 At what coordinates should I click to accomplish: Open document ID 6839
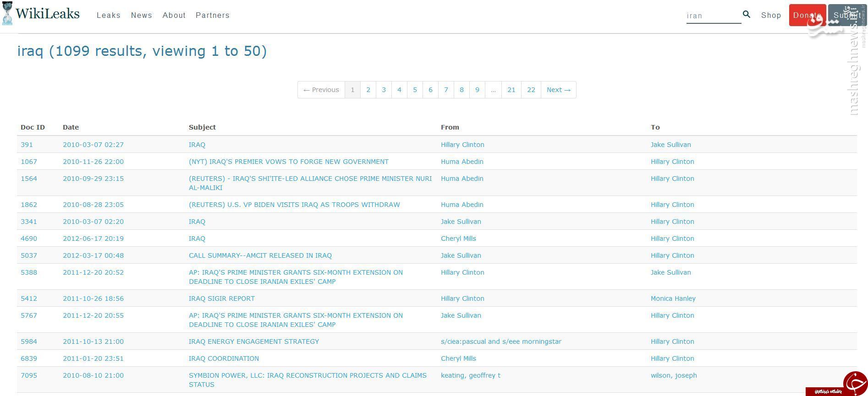[x=29, y=358]
